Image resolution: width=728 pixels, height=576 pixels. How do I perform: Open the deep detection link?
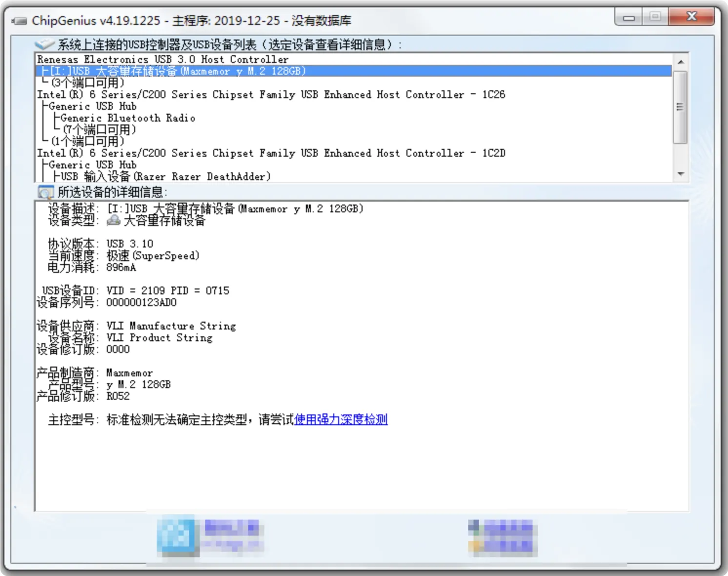[x=341, y=419]
